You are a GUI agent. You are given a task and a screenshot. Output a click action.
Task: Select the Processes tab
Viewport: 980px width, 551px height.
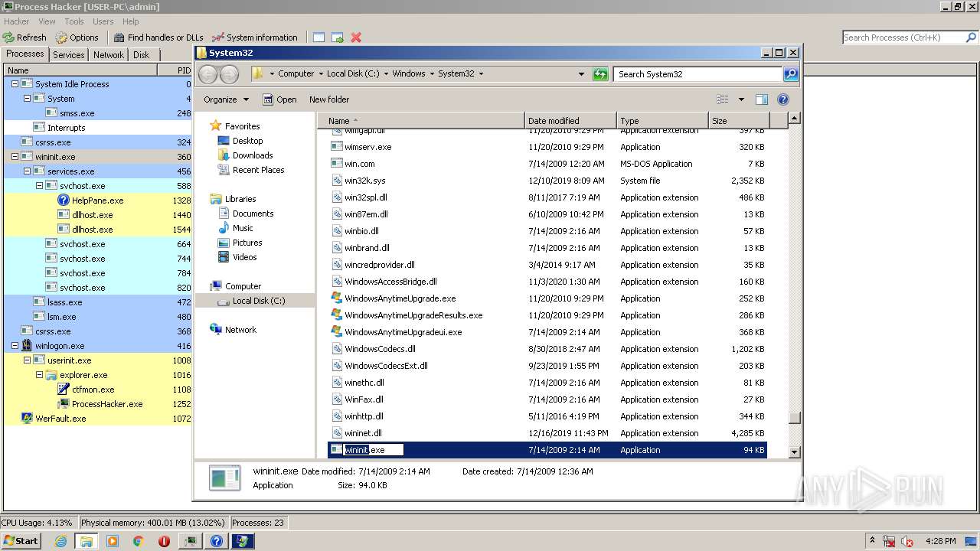click(25, 54)
